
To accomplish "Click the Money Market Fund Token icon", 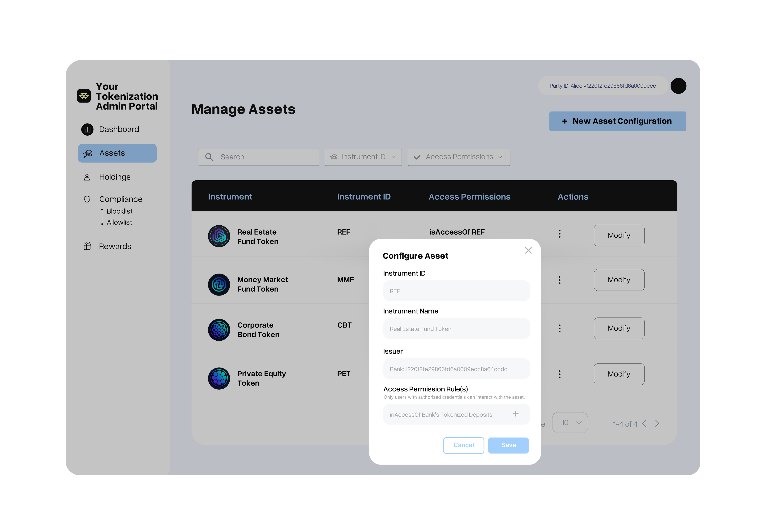I will click(x=219, y=285).
